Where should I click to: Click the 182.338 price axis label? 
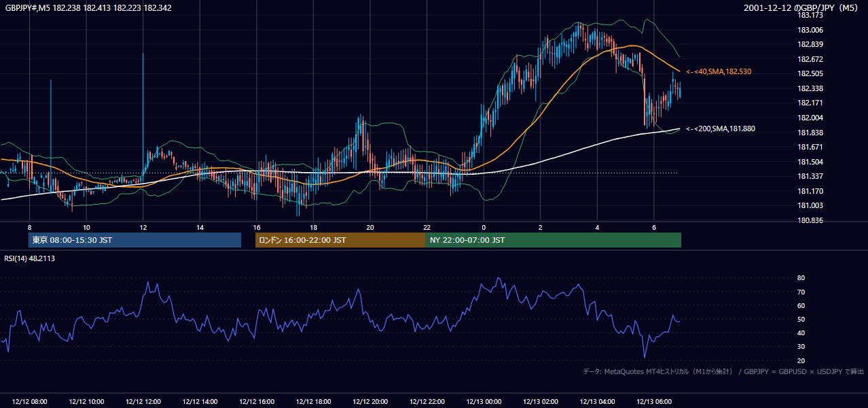[810, 88]
